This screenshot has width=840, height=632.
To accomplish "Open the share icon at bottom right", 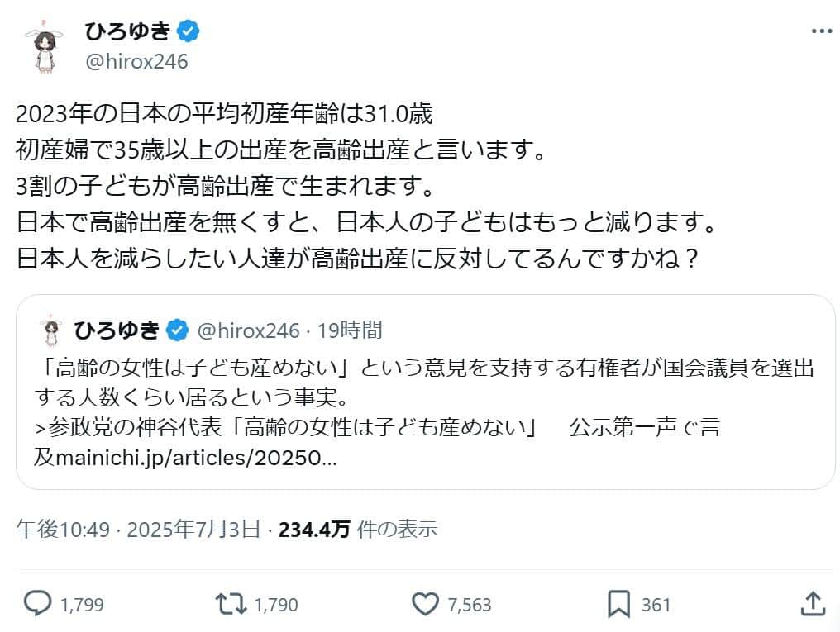I will [814, 605].
